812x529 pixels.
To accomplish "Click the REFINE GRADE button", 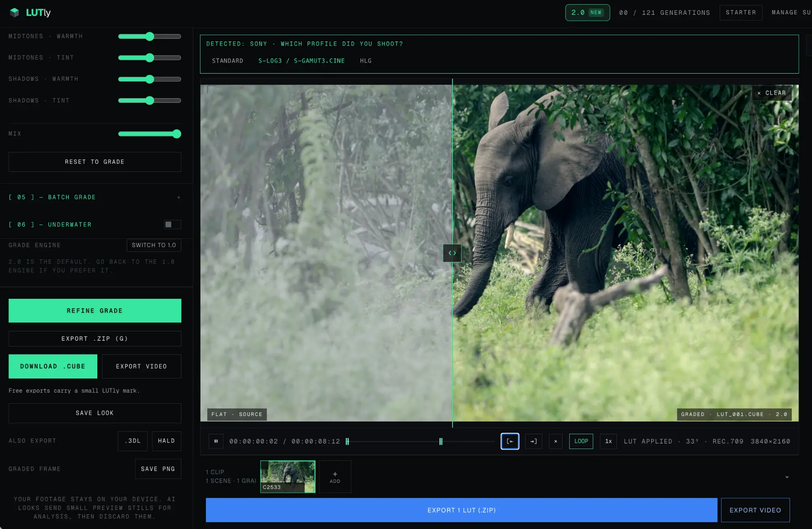I will [x=95, y=311].
